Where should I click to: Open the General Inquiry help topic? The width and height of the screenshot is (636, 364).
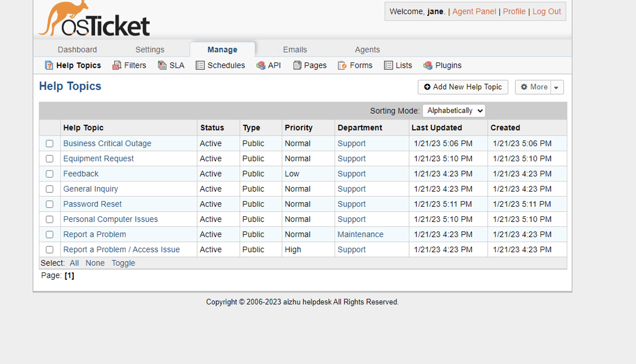(x=91, y=189)
